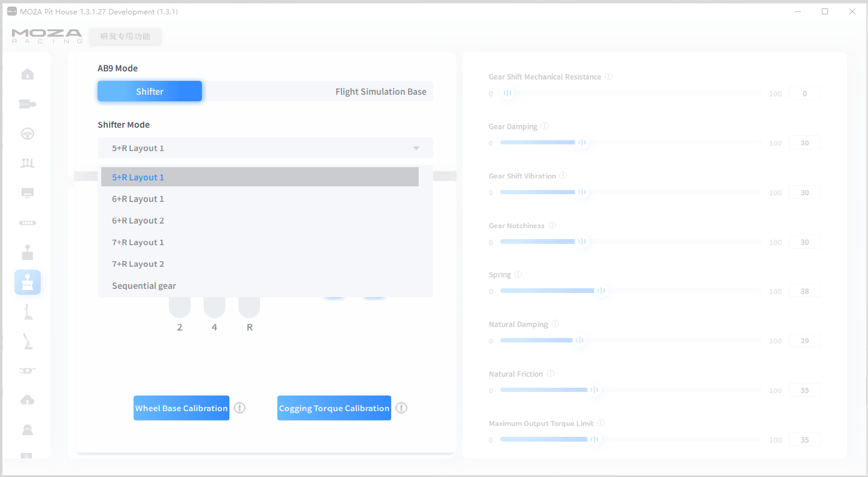Switch AB9 Mode to Shifter
Viewport: 868px width, 477px height.
(150, 92)
